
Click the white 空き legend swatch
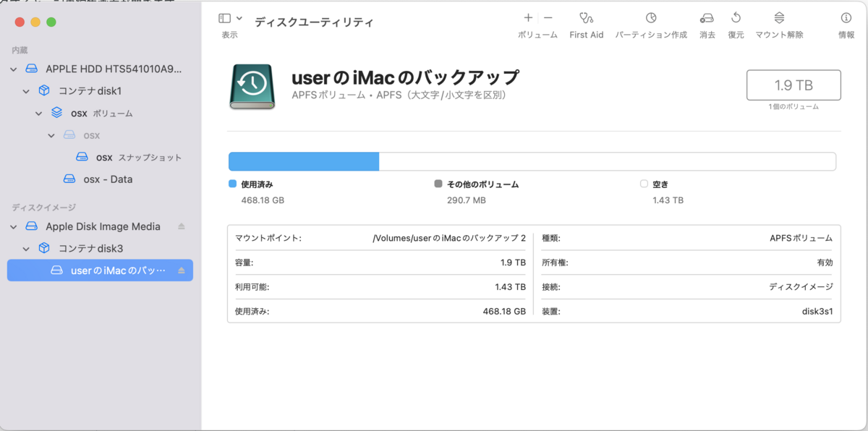[644, 184]
